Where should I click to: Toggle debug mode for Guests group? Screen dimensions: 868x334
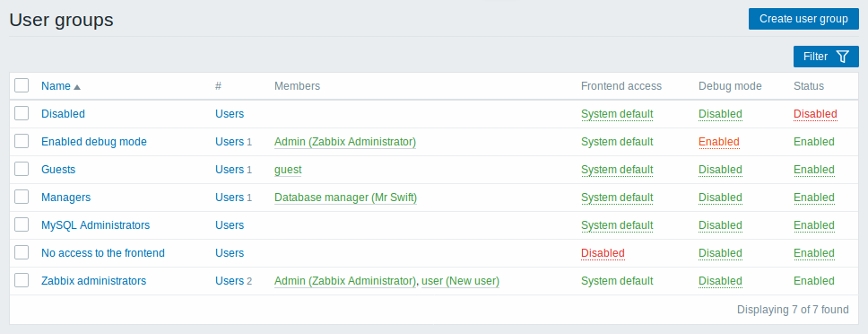pos(720,170)
